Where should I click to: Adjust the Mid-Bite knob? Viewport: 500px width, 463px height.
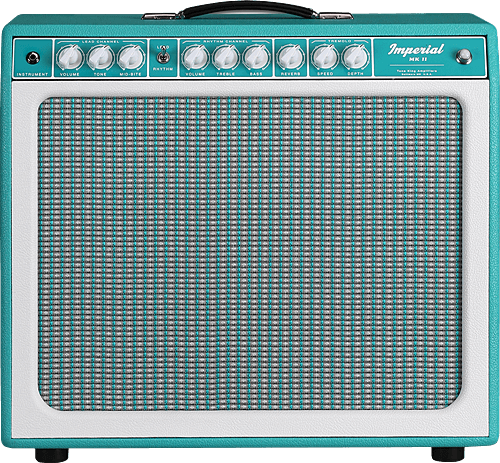click(131, 57)
